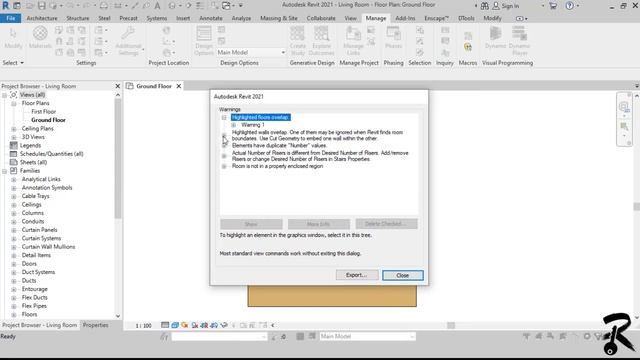Viewport: 640px width, 360px height.
Task: Expand the 'Warning 1' node
Action: [x=233, y=125]
